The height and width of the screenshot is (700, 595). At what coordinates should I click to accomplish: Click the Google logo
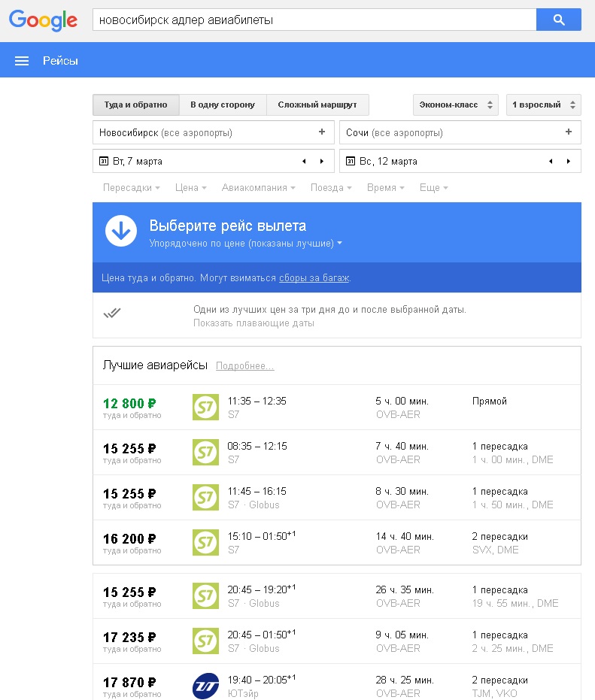click(x=44, y=20)
